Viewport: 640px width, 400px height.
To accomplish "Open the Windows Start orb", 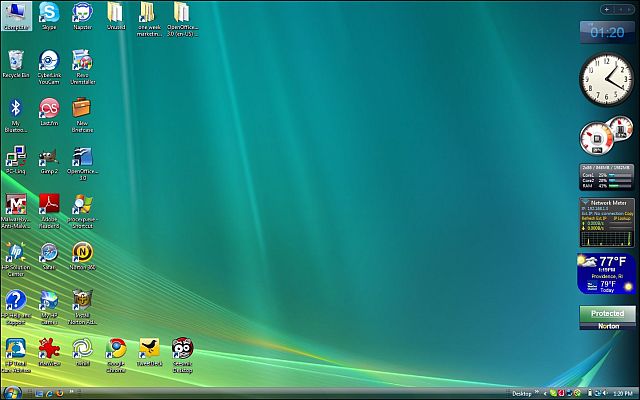I will coord(12,393).
